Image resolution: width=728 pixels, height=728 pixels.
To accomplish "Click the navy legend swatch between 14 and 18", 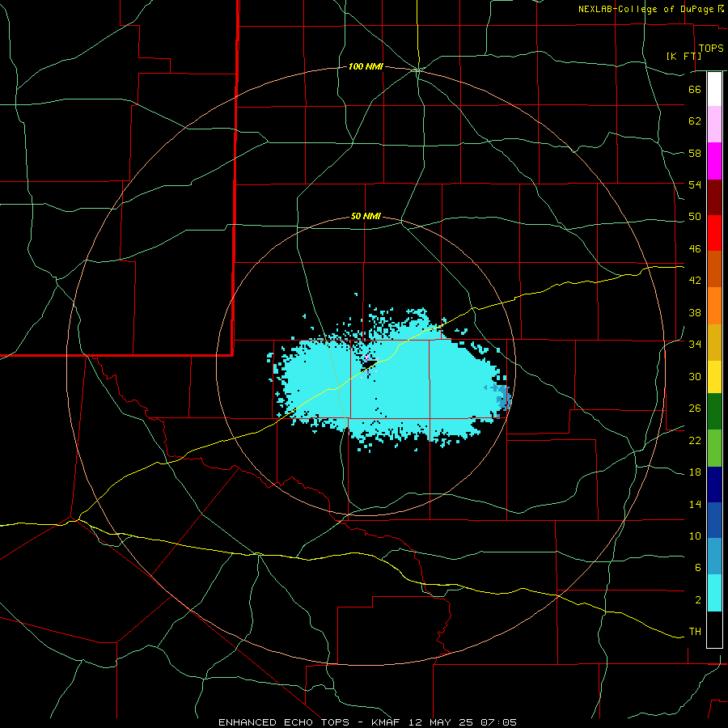I will (x=714, y=485).
